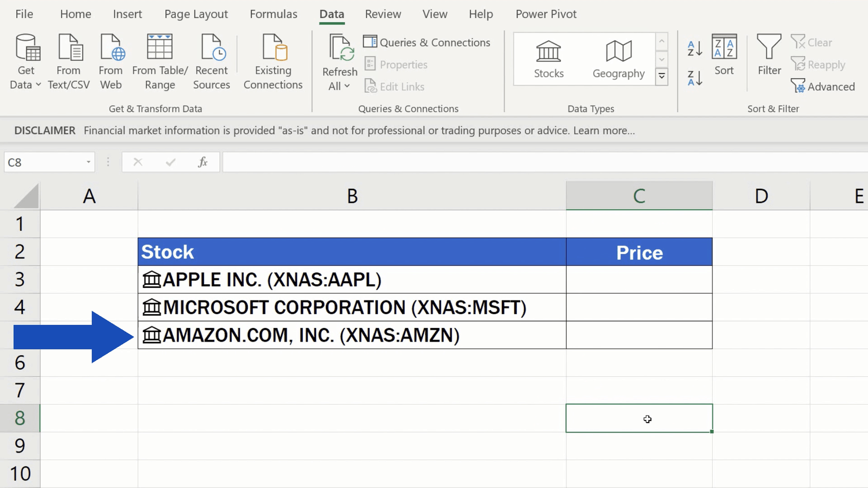Open the Power Pivot tab
Image resolution: width=868 pixels, height=488 pixels.
point(546,14)
